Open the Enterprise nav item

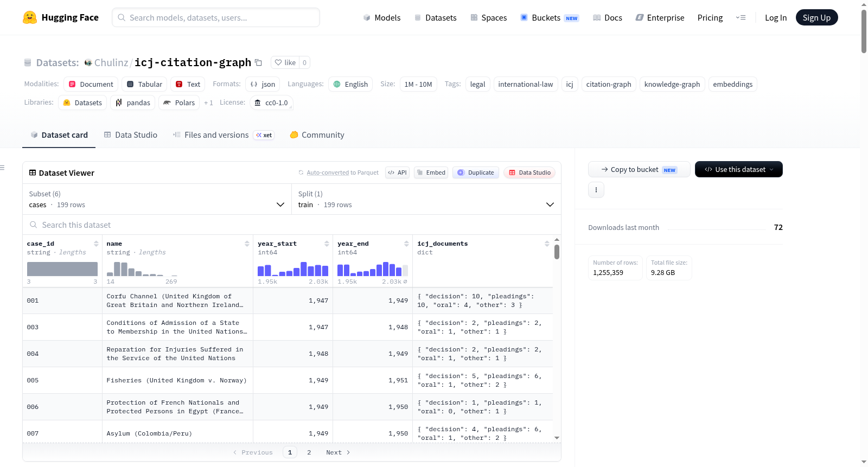click(660, 17)
